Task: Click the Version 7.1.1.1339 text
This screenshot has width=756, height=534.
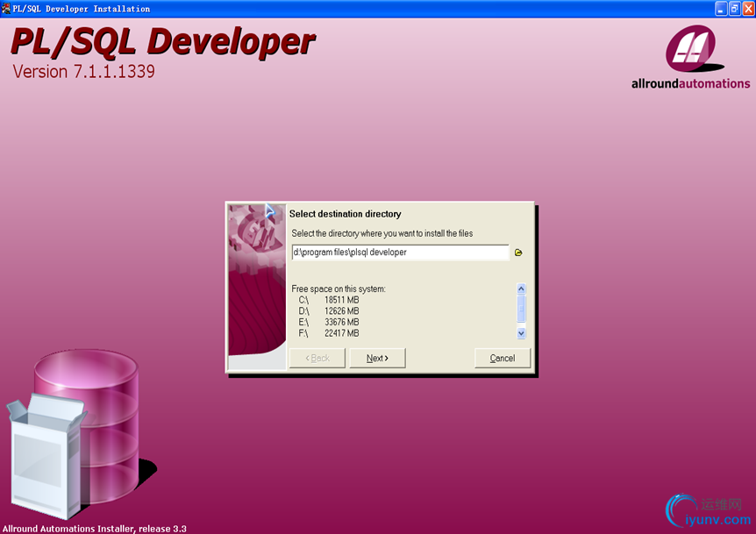Action: 84,71
